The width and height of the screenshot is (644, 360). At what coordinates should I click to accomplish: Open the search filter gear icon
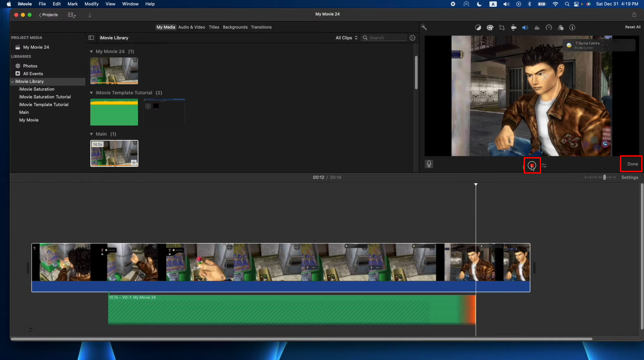point(412,37)
